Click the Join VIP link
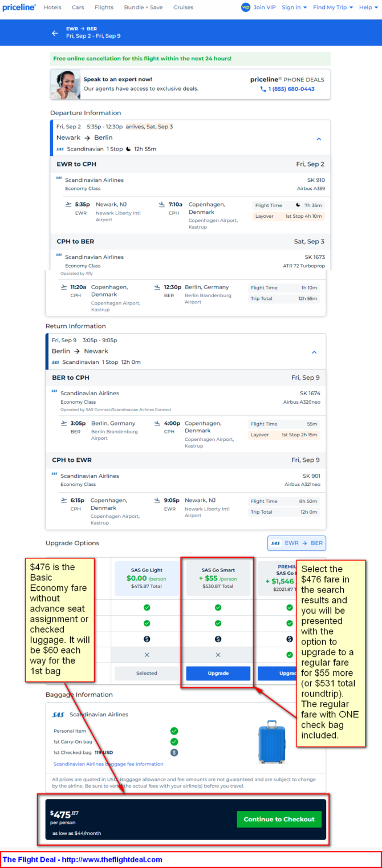382x868 pixels. [x=265, y=7]
